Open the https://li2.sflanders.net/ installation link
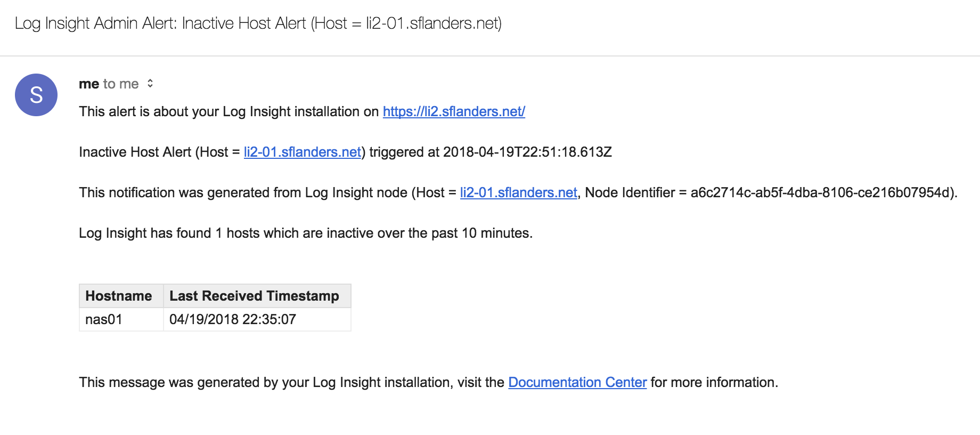Viewport: 980px width, 435px height. click(454, 111)
